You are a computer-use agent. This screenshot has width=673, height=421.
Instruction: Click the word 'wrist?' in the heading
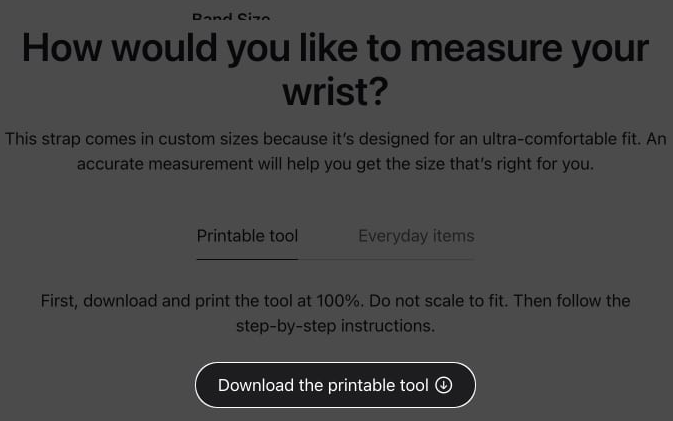click(x=335, y=91)
